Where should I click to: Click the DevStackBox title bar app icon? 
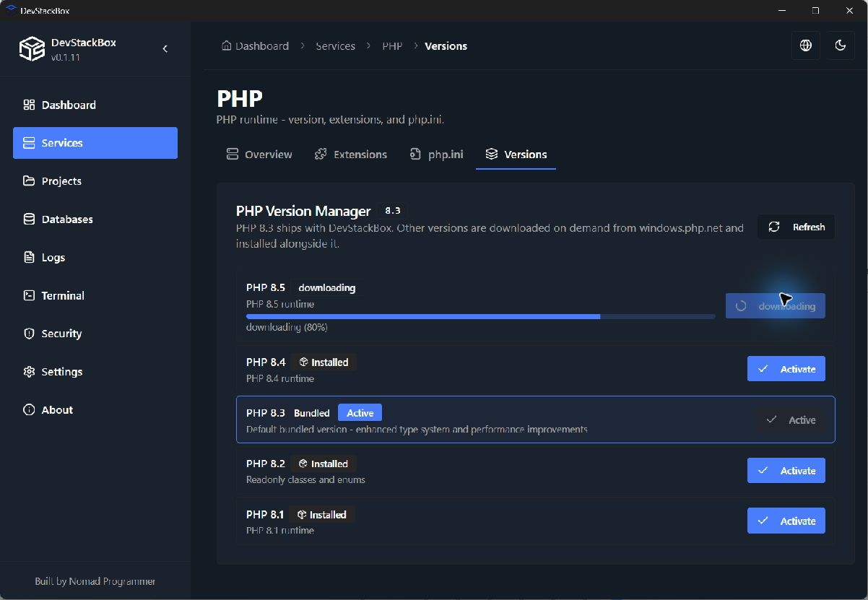11,10
